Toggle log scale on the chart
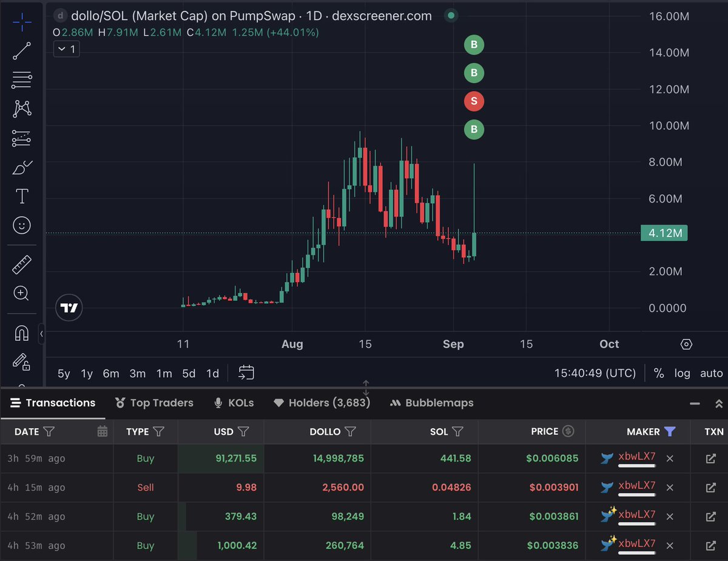Viewport: 728px width, 561px height. pyautogui.click(x=682, y=373)
